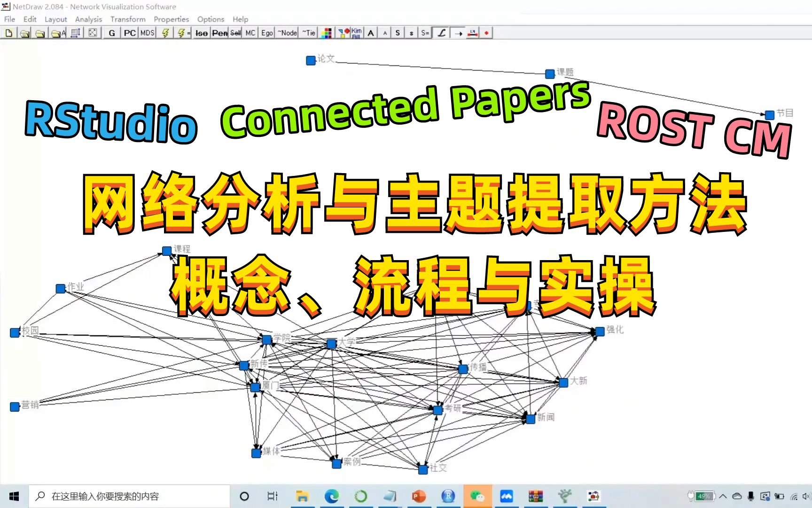
Task: Toggle the script L labels button
Action: pyautogui.click(x=441, y=33)
